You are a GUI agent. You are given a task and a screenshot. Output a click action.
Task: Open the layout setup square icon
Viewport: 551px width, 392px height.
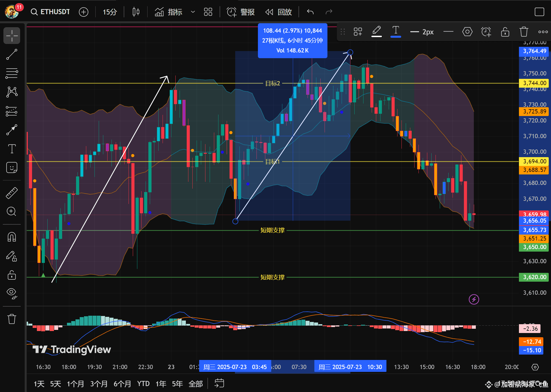coord(539,12)
